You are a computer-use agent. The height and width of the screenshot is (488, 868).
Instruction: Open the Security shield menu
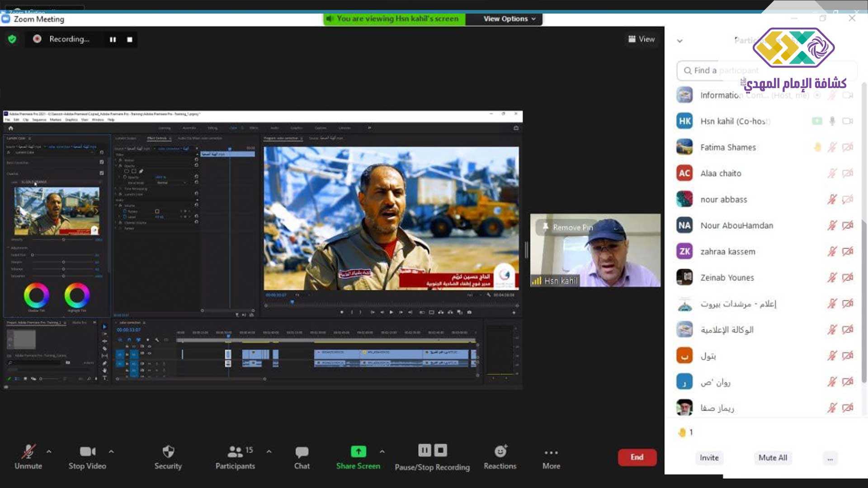pyautogui.click(x=168, y=452)
